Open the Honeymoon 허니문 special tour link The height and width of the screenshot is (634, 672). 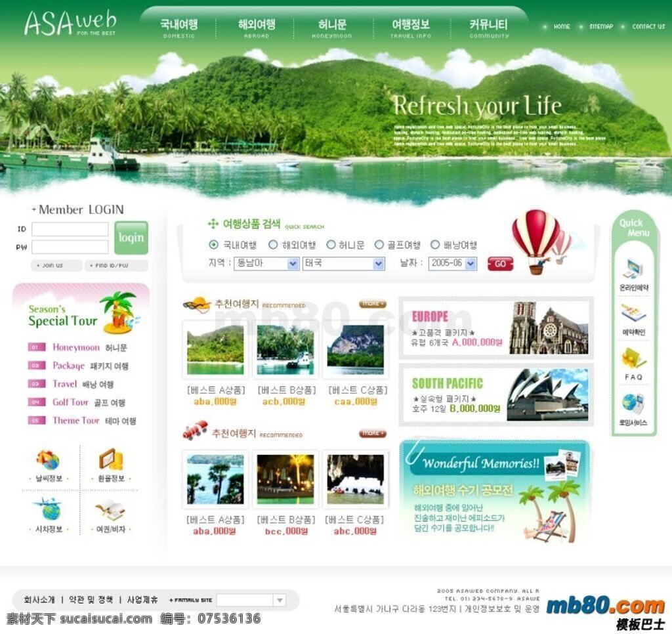(x=89, y=347)
